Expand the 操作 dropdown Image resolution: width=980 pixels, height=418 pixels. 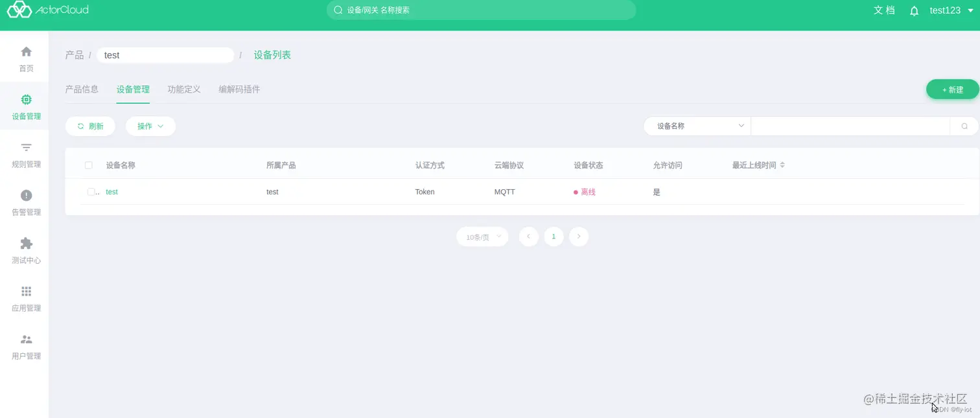coord(150,126)
